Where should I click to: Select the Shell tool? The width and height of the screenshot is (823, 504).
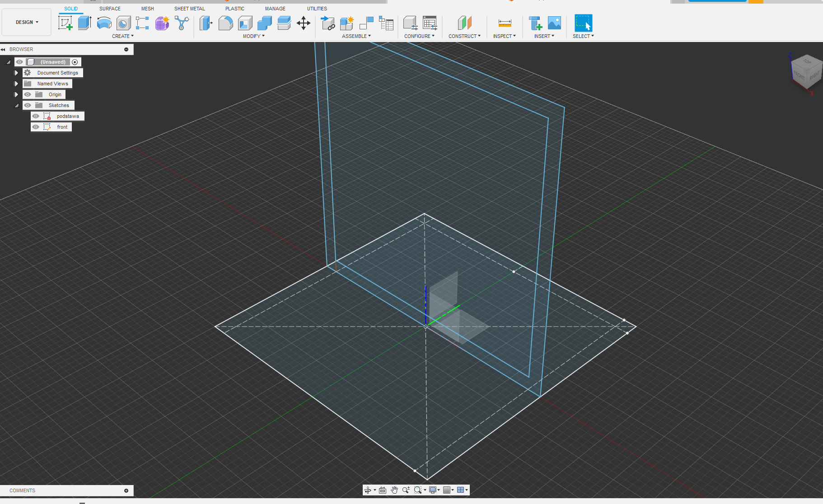[x=245, y=23]
